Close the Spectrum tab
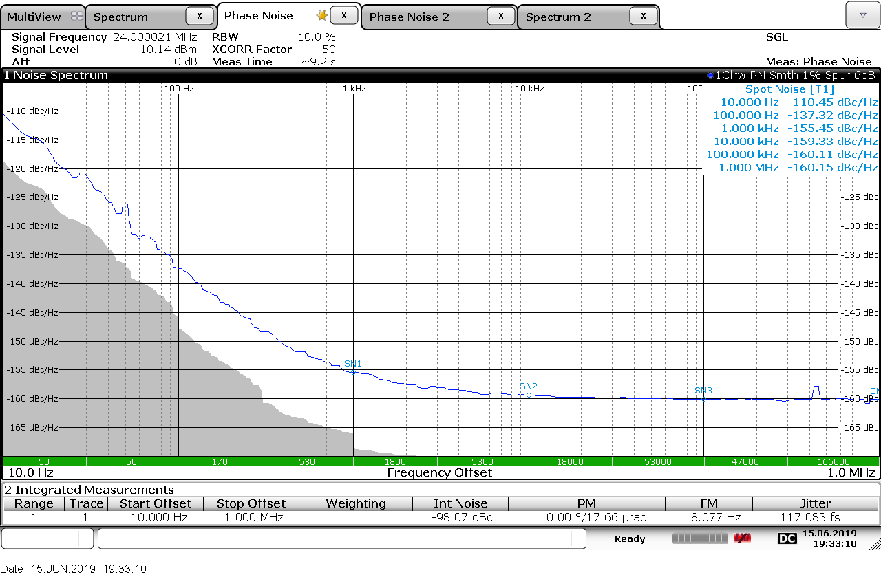Screen dimensions: 881x588 (200, 16)
